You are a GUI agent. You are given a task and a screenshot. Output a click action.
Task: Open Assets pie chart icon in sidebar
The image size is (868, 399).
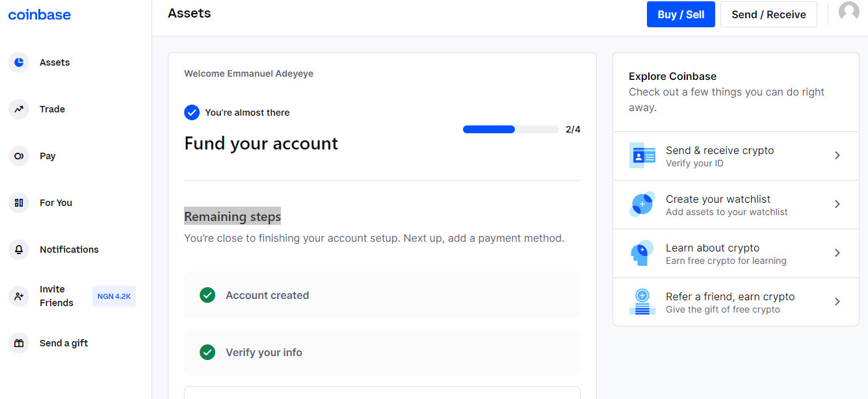click(x=19, y=62)
